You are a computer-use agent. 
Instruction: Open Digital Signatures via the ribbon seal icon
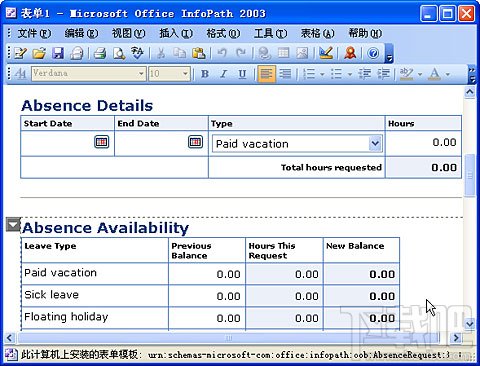coord(350,53)
